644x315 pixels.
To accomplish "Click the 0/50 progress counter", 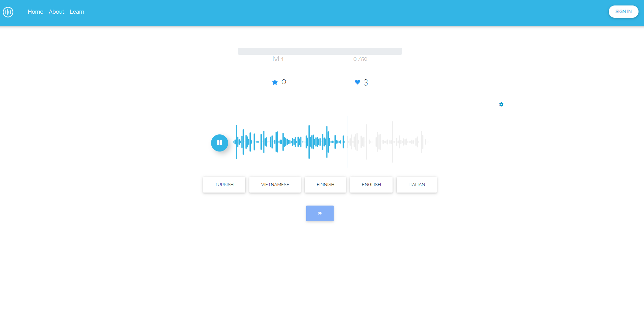I will (360, 58).
